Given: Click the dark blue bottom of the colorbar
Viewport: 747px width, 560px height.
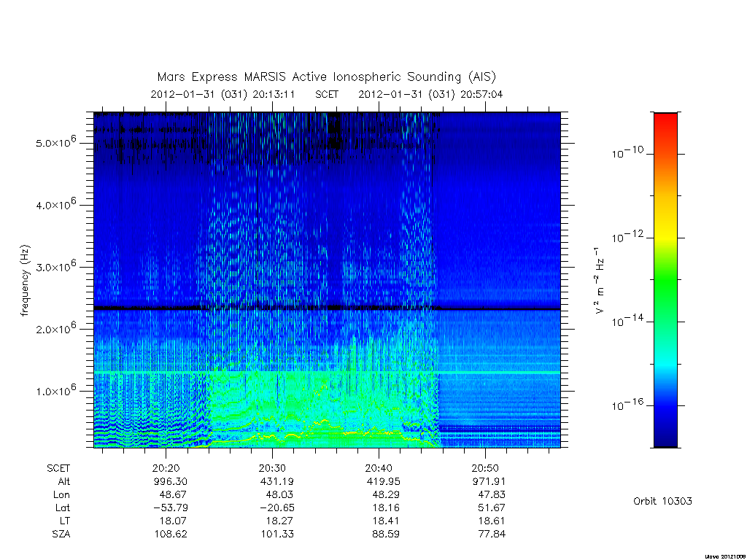Looking at the screenshot, I should 665,440.
